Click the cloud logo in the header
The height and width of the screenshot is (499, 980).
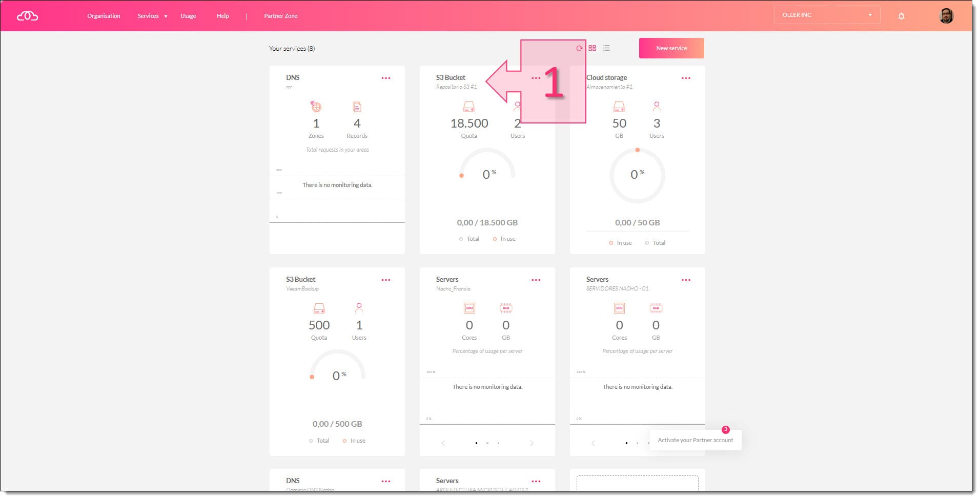[27, 16]
